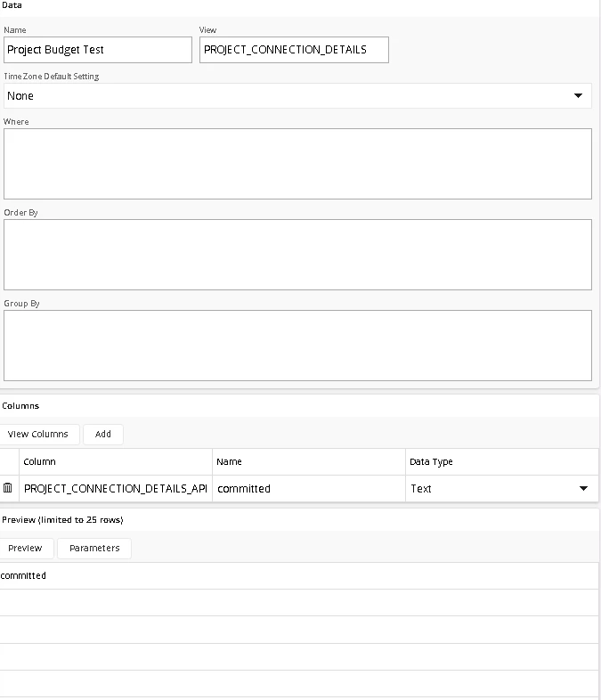Click inside the Group By text area
601x700 pixels.
pyautogui.click(x=297, y=346)
